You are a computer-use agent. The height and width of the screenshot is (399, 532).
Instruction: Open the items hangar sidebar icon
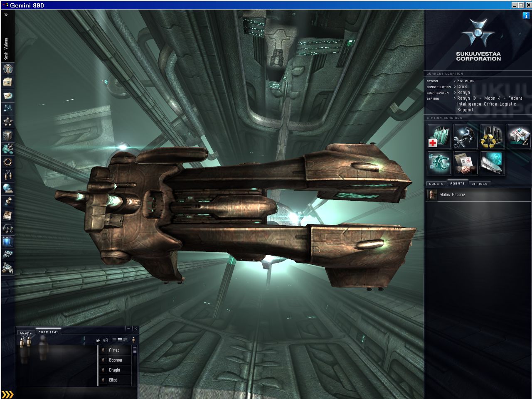click(x=7, y=268)
